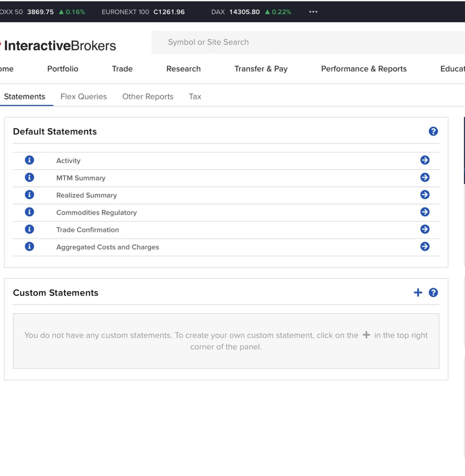Focus the Symbol or Site Search field
Viewport: 465px width, 476px height.
pos(308,42)
